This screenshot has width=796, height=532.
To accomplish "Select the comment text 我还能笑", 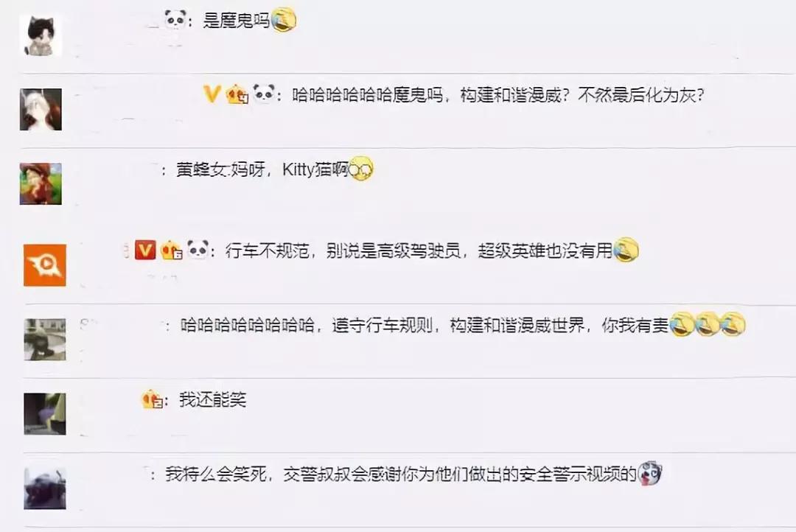I will click(213, 400).
